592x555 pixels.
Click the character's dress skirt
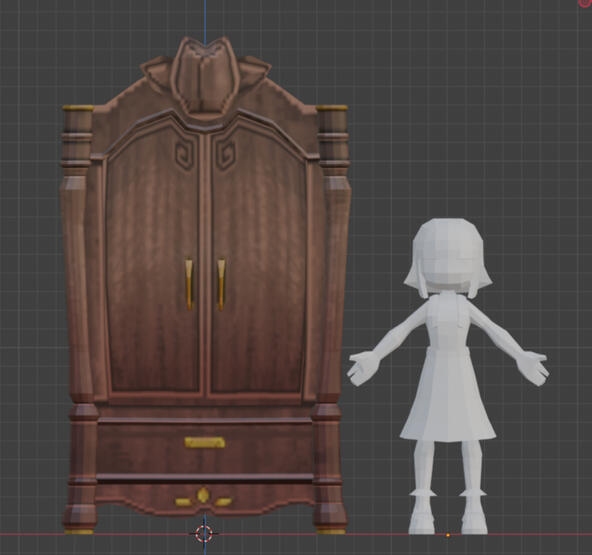(x=448, y=395)
